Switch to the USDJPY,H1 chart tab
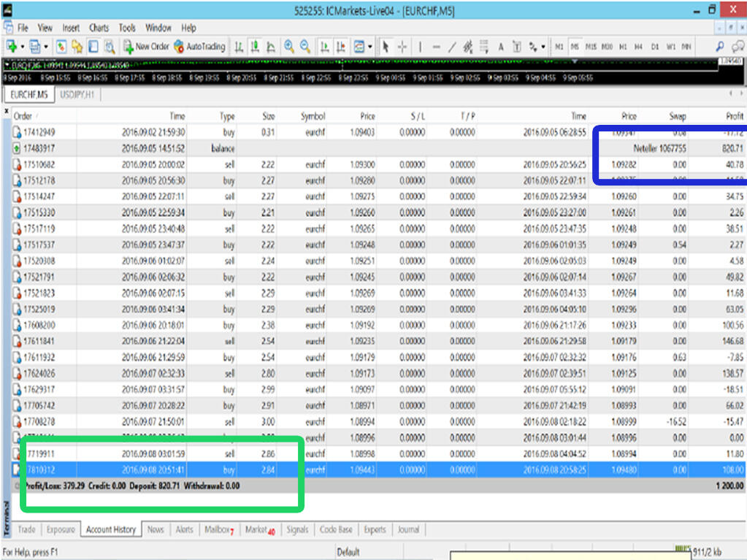The height and width of the screenshot is (560, 747). [x=77, y=95]
